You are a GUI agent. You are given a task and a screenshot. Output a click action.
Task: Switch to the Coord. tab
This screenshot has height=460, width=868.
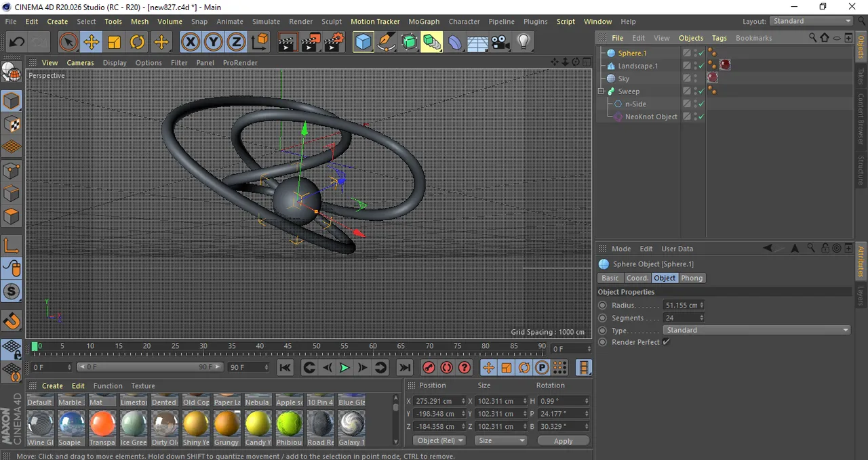[637, 278]
